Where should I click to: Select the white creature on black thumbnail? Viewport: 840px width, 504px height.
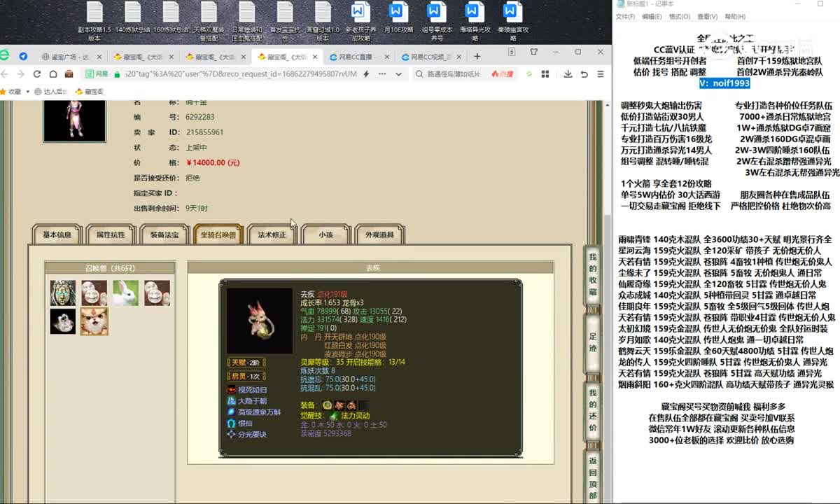click(x=62, y=321)
